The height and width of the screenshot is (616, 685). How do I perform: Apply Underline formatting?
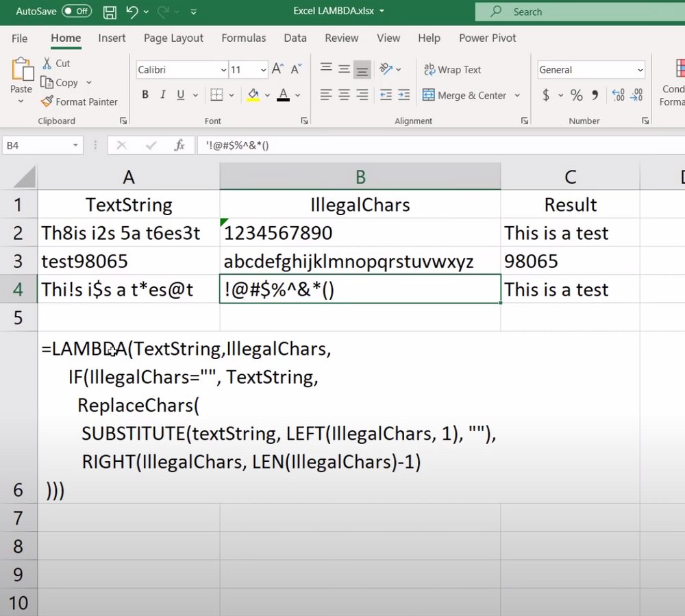click(x=180, y=95)
